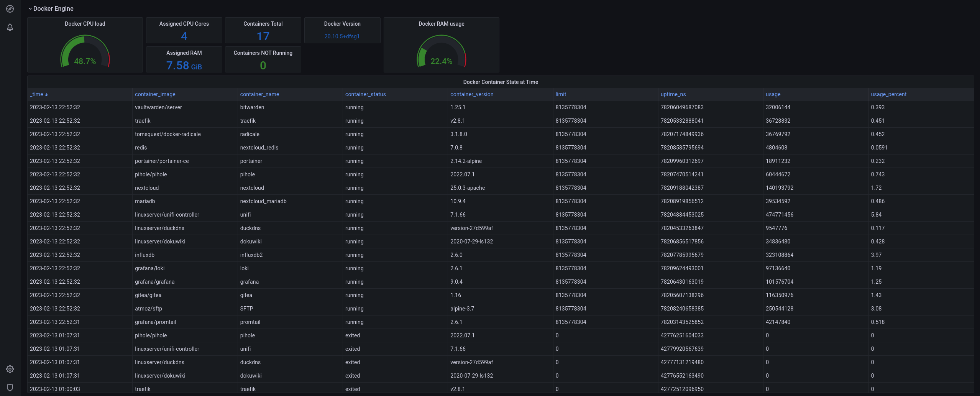This screenshot has width=980, height=396.
Task: Select the portainer/portainer-ce image cell
Action: tap(185, 161)
